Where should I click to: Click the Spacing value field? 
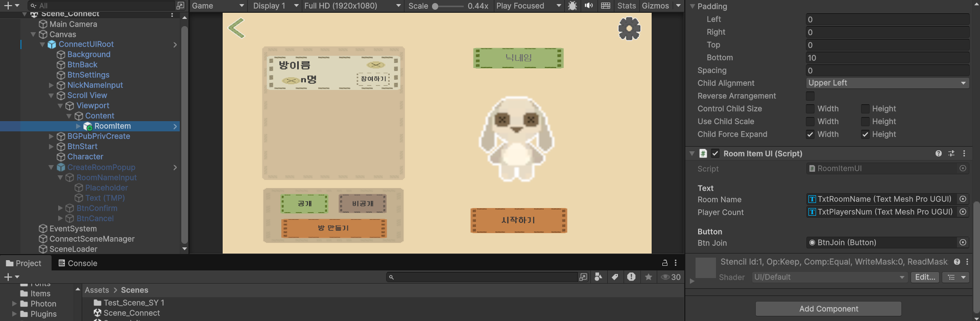888,71
